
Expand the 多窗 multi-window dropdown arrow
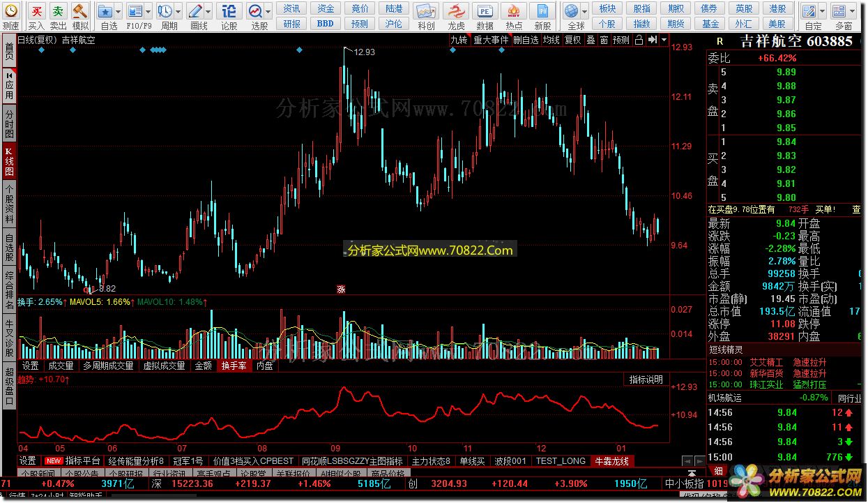click(x=853, y=11)
